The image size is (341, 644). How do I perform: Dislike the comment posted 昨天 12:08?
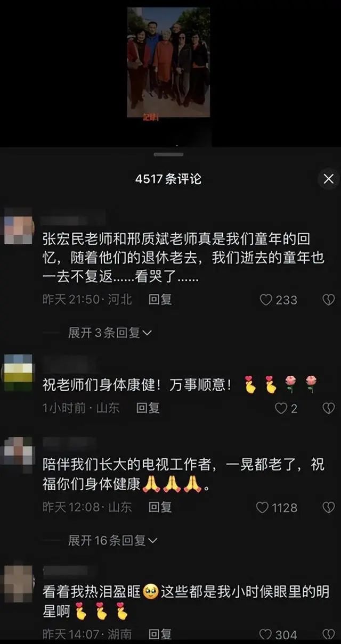pos(329,508)
